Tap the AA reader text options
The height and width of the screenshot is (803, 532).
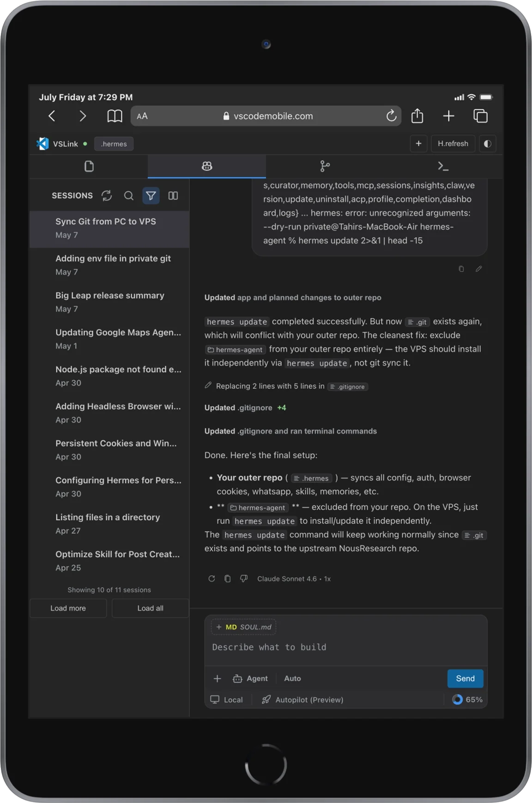pyautogui.click(x=142, y=116)
